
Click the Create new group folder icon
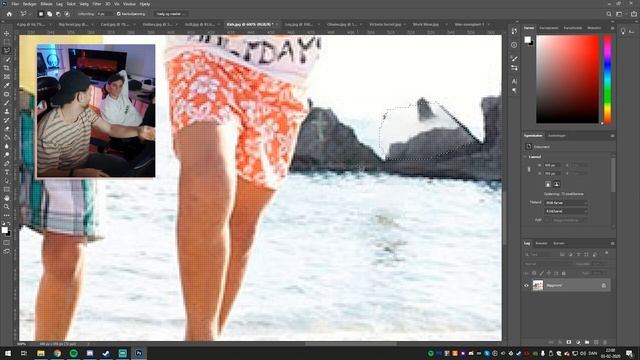point(587,342)
